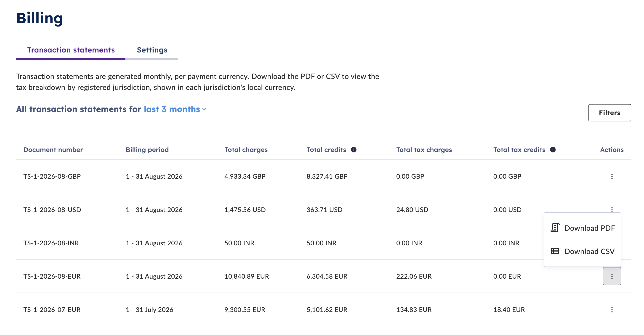Click the Billing period column header

click(147, 150)
